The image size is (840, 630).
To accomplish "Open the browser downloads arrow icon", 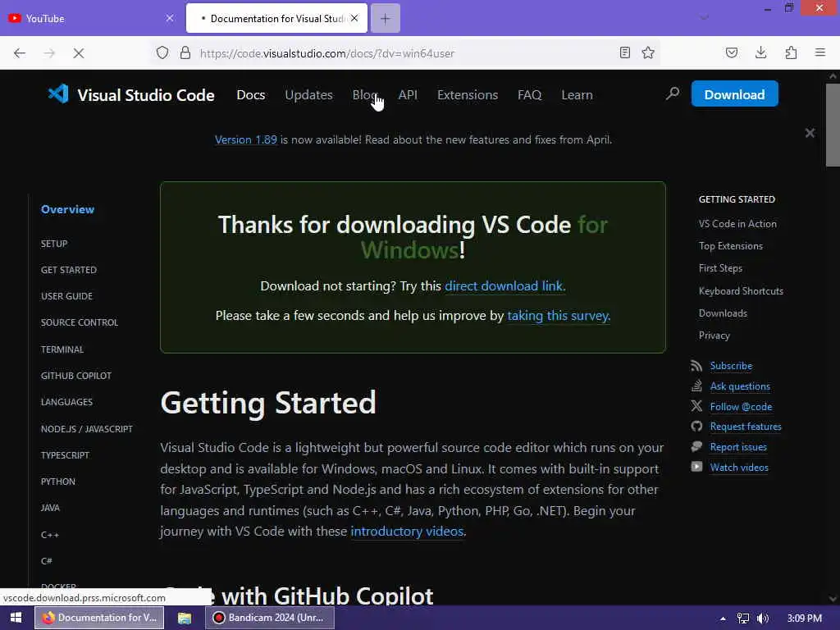I will pyautogui.click(x=760, y=52).
